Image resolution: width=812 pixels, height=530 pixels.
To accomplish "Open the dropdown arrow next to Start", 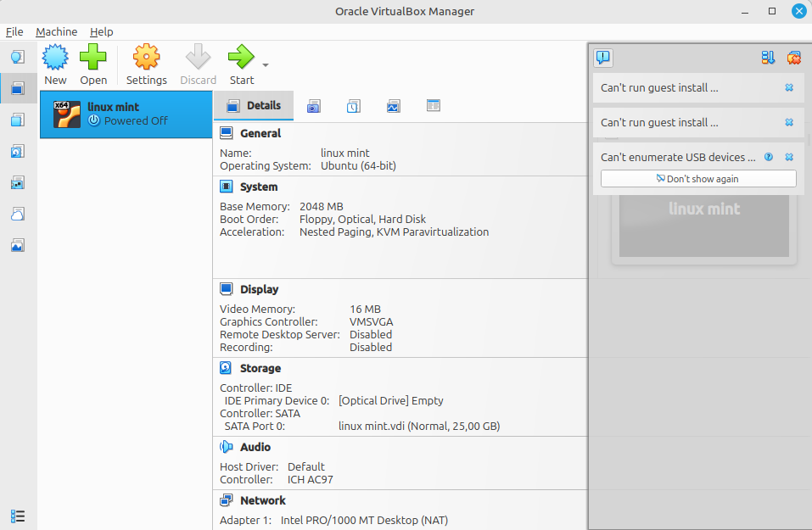I will coord(266,65).
